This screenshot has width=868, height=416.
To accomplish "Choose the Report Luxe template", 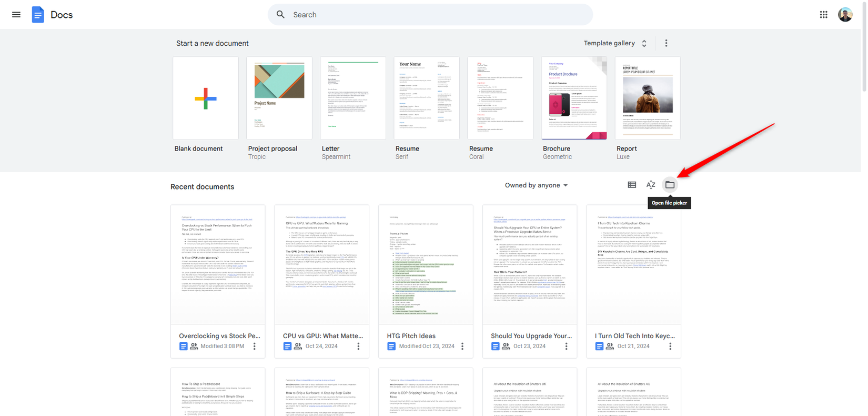I will (x=648, y=98).
